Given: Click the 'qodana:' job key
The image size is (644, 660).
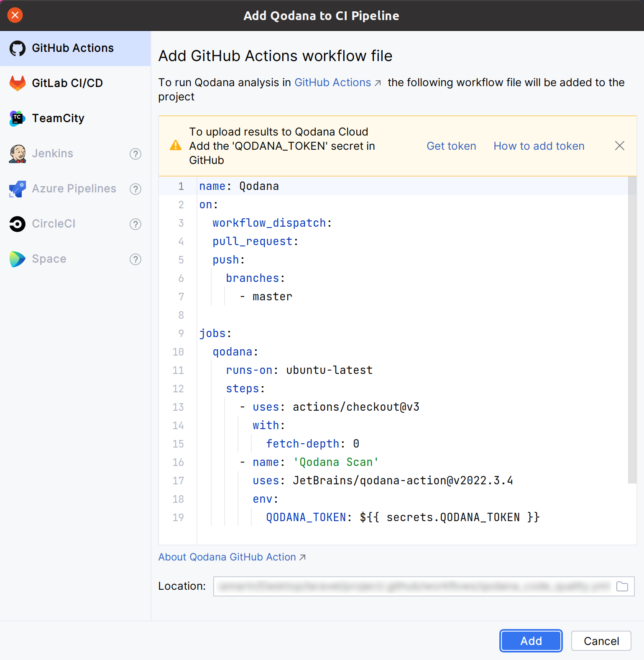Looking at the screenshot, I should 235,352.
